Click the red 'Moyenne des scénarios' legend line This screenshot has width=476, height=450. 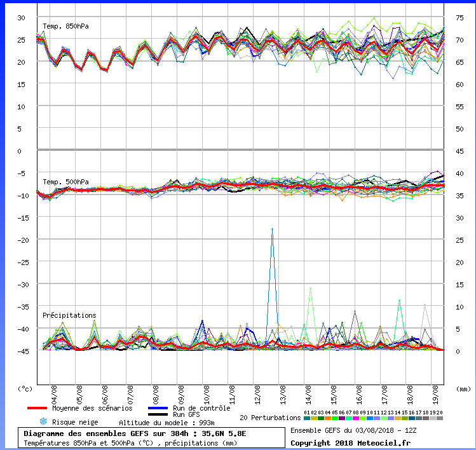[37, 408]
